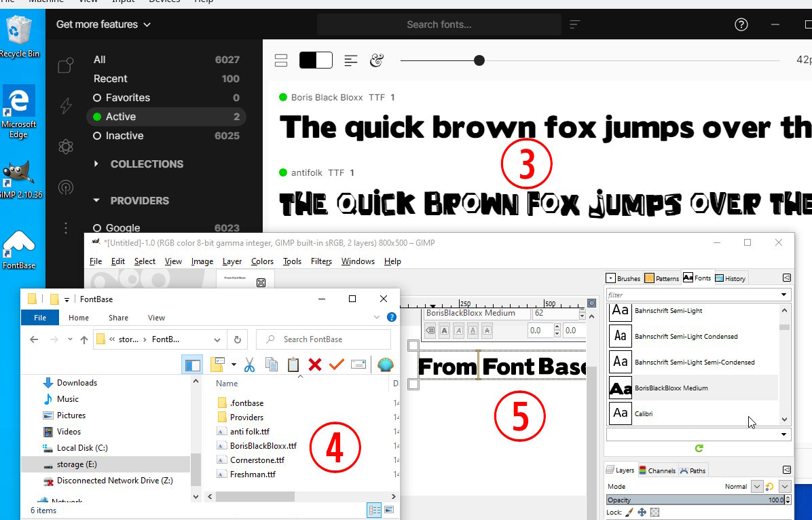
Task: Open Explorer Home ribbon tab
Action: click(x=79, y=318)
